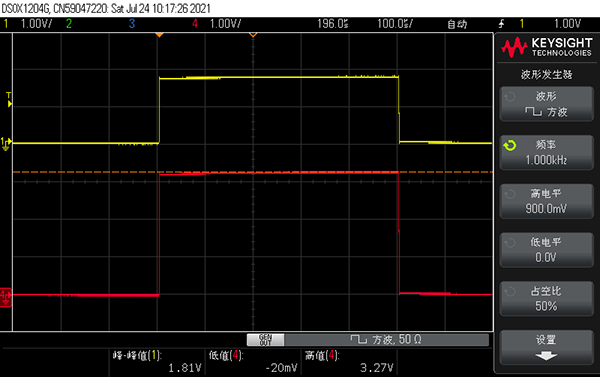Click the green frequency knob icon
The height and width of the screenshot is (377, 600).
(x=510, y=145)
